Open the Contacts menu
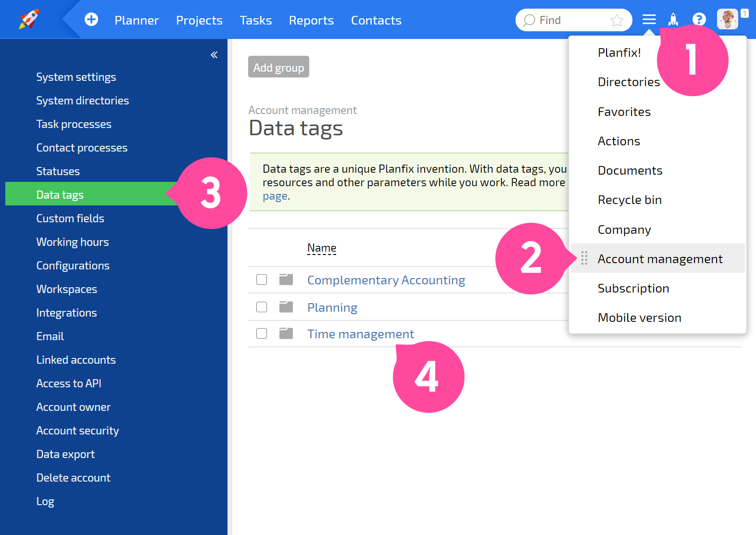This screenshot has height=535, width=756. (376, 20)
